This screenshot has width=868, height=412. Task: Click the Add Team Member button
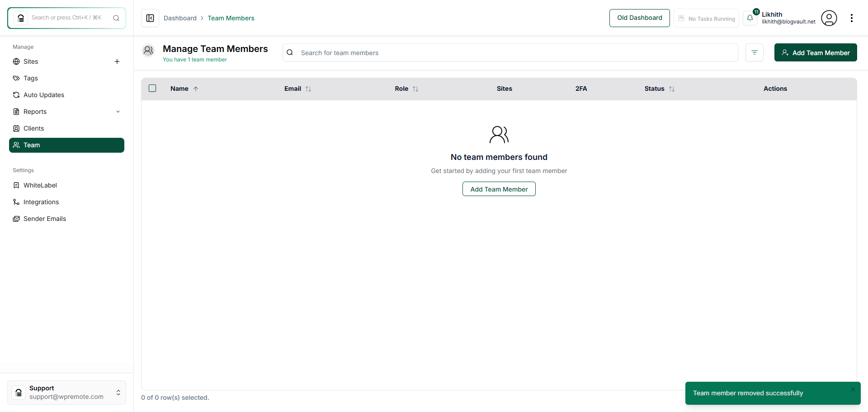[x=816, y=52]
